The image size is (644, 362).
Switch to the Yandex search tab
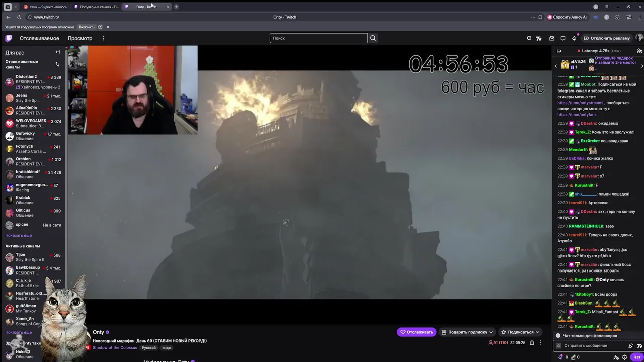pyautogui.click(x=45, y=7)
